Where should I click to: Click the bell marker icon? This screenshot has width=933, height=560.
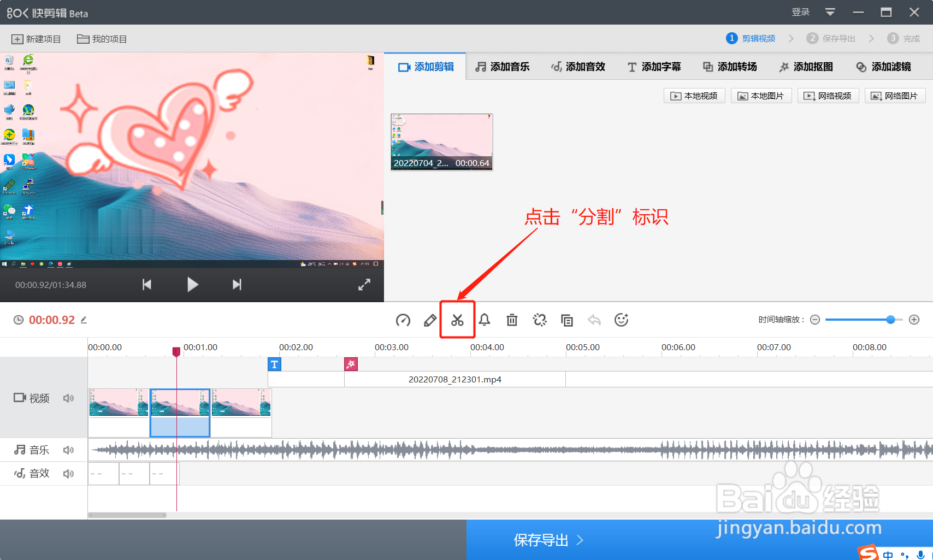(485, 320)
